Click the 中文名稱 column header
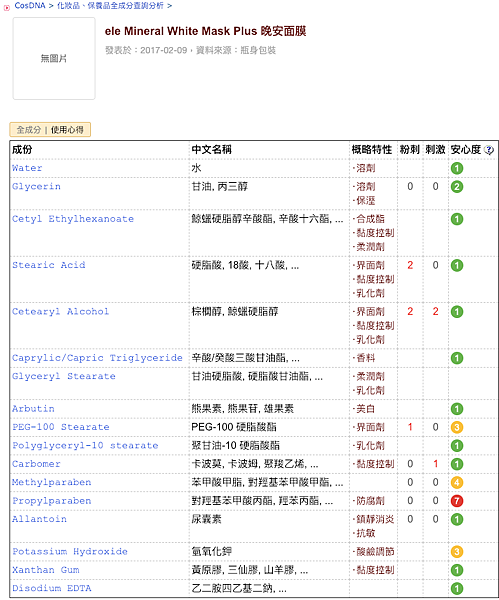Viewport: 499px width, 600px height. 212,150
